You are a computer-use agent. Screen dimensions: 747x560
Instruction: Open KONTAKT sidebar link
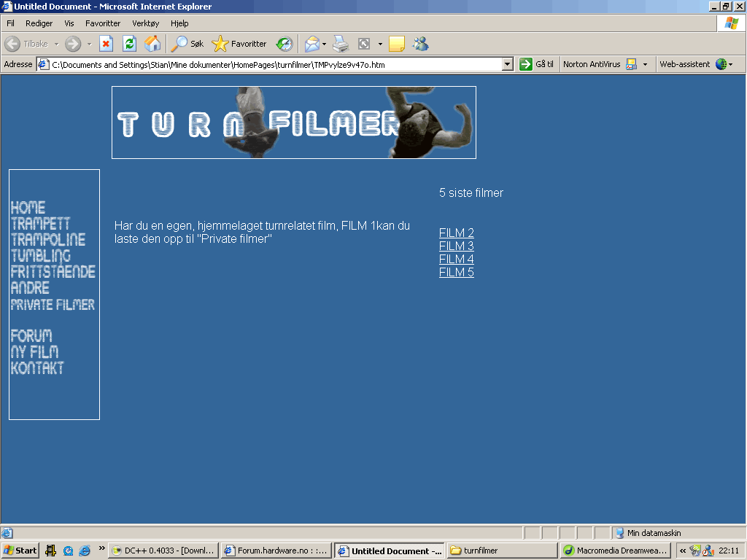point(37,368)
